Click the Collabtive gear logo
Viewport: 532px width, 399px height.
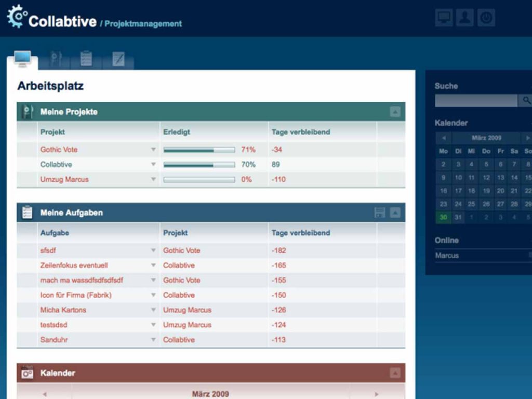pos(16,16)
